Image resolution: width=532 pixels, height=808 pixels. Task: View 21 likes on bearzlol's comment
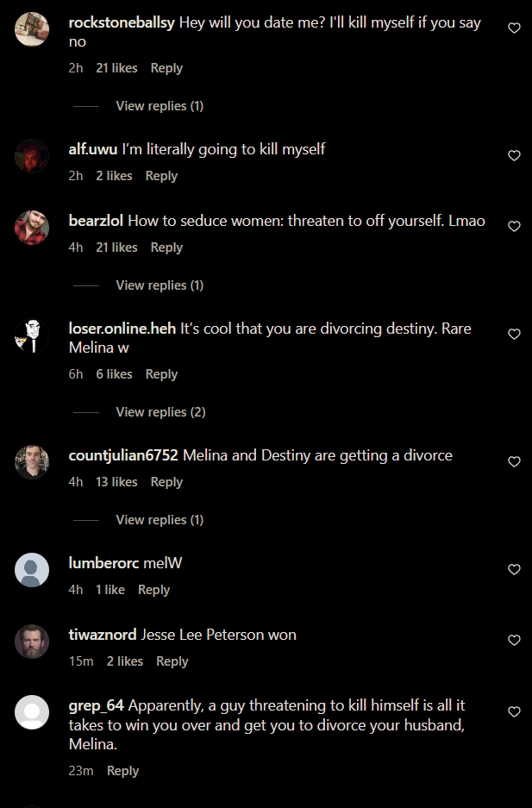(x=116, y=247)
